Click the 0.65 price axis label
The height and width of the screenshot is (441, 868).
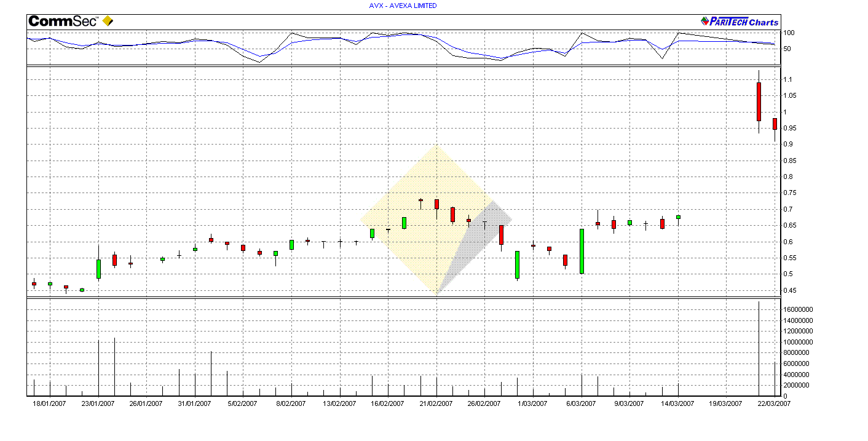pos(789,226)
